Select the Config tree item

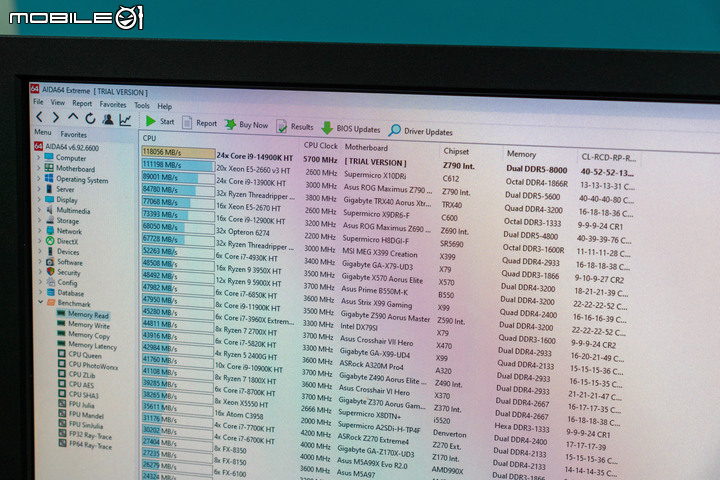[x=67, y=282]
